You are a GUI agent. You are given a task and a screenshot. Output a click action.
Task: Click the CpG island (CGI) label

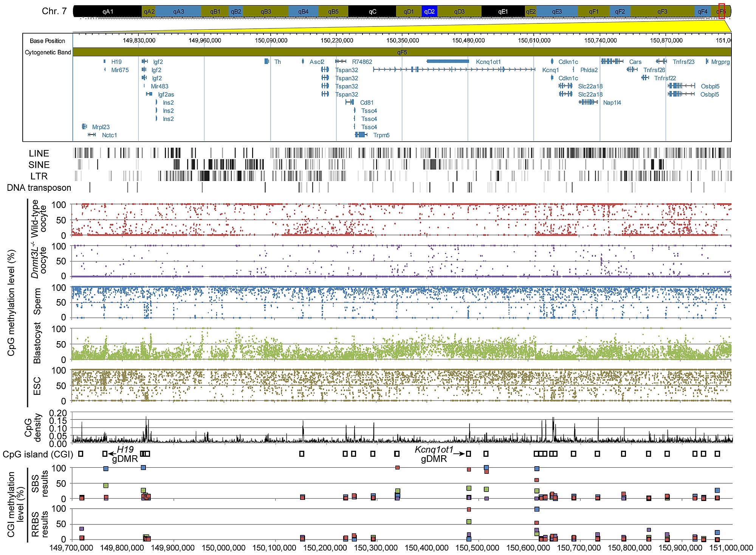pos(38,454)
